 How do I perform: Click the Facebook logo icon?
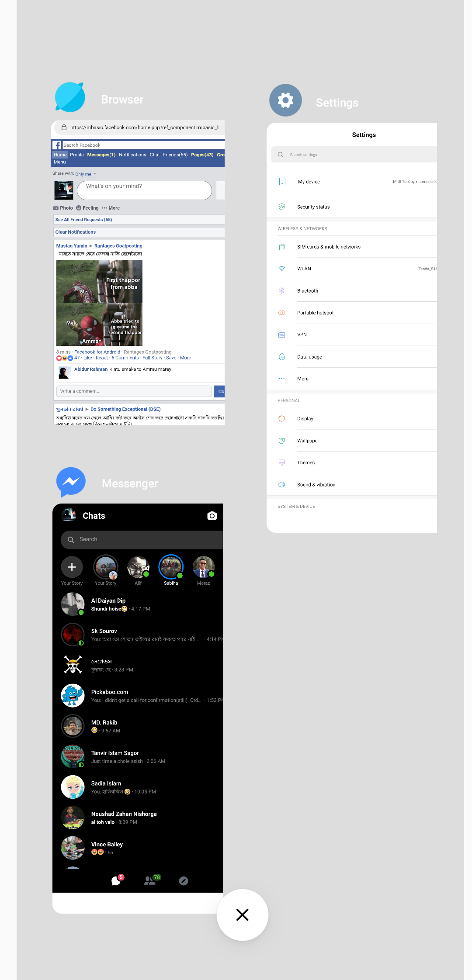[57, 145]
